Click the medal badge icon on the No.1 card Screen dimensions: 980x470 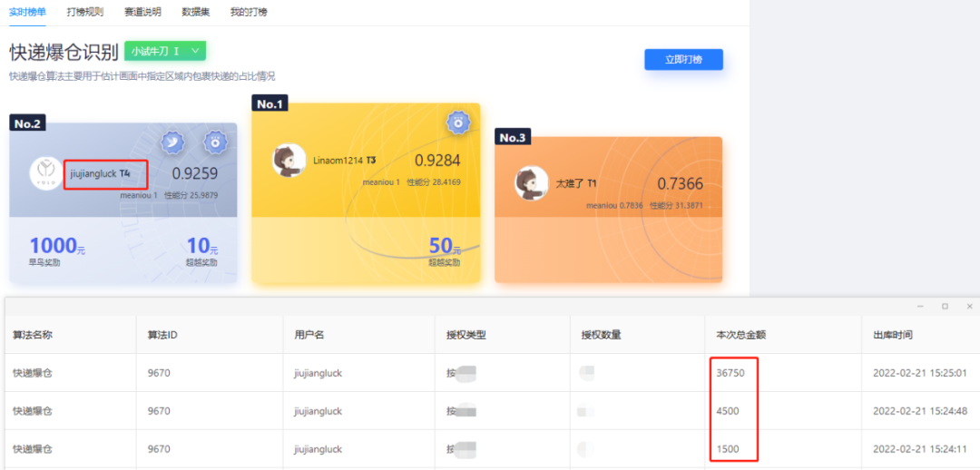[458, 123]
